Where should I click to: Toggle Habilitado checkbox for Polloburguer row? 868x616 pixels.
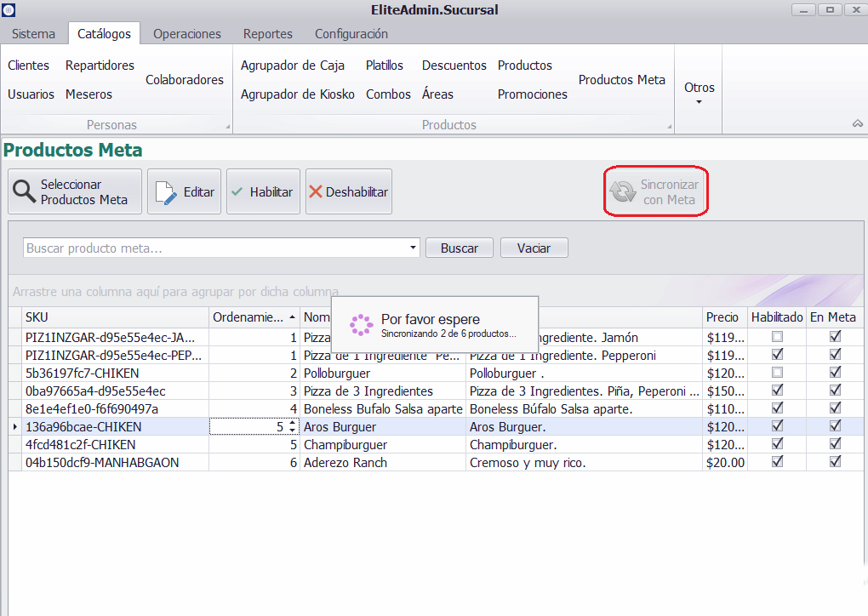776,373
